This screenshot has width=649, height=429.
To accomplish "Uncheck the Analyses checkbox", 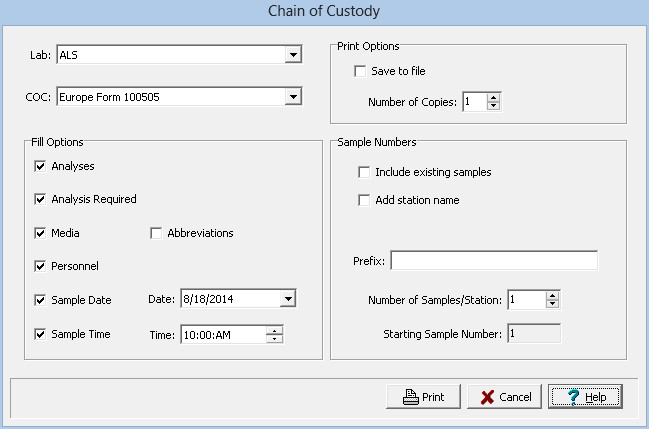I will [x=41, y=166].
